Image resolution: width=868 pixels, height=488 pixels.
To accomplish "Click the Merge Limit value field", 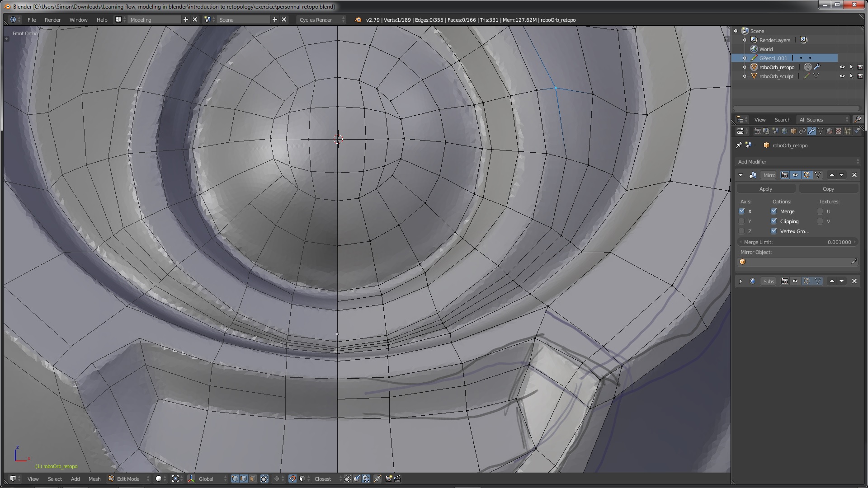I will point(798,242).
